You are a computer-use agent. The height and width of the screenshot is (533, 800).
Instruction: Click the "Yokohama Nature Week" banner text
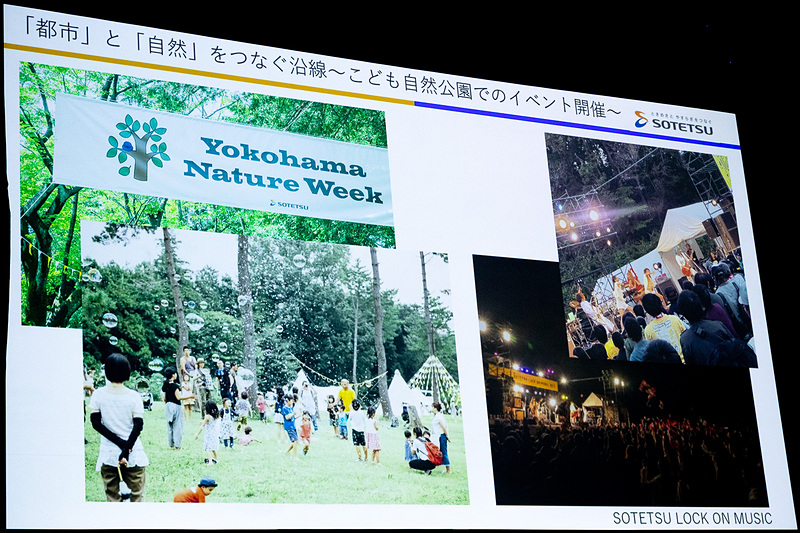click(283, 170)
